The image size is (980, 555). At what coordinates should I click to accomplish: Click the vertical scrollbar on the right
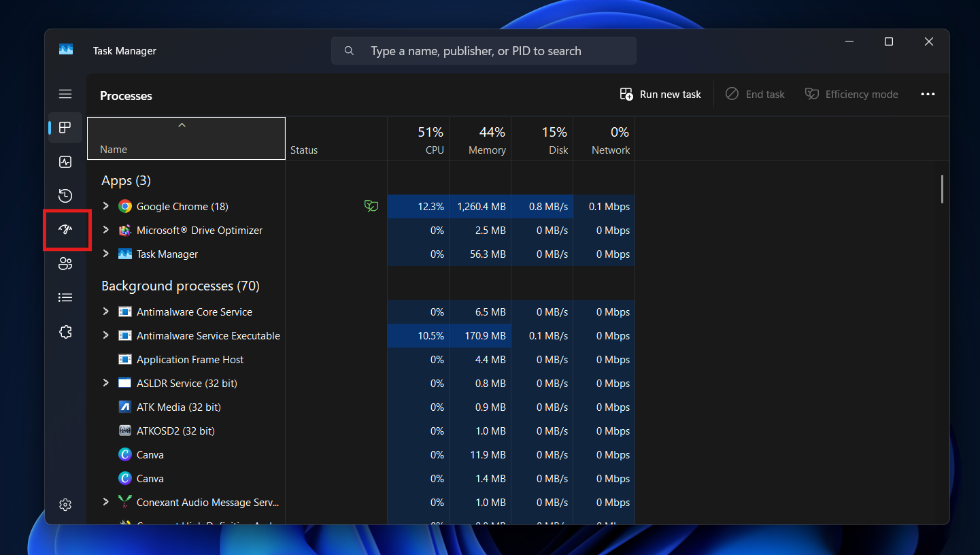941,189
